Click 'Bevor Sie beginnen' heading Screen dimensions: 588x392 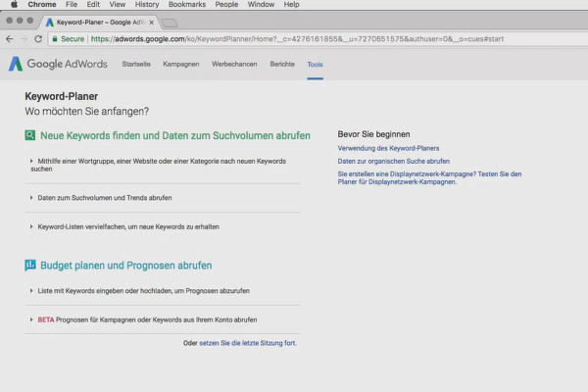click(x=373, y=134)
